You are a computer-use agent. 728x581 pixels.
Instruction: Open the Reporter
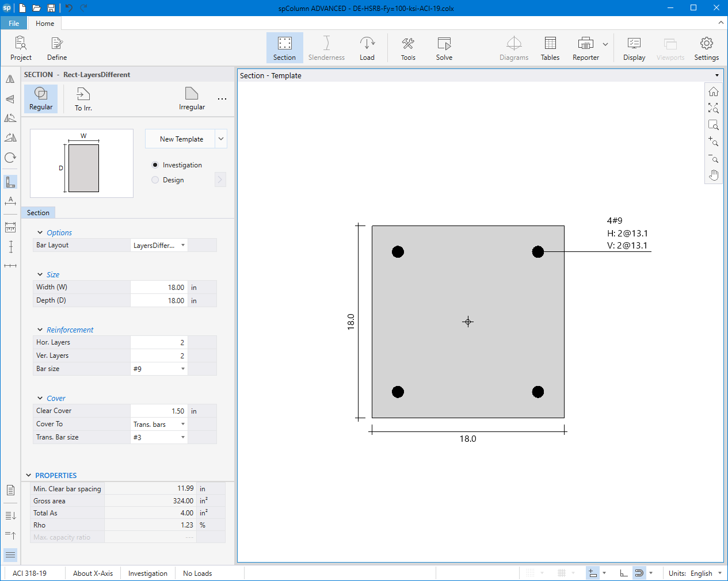[586, 48]
